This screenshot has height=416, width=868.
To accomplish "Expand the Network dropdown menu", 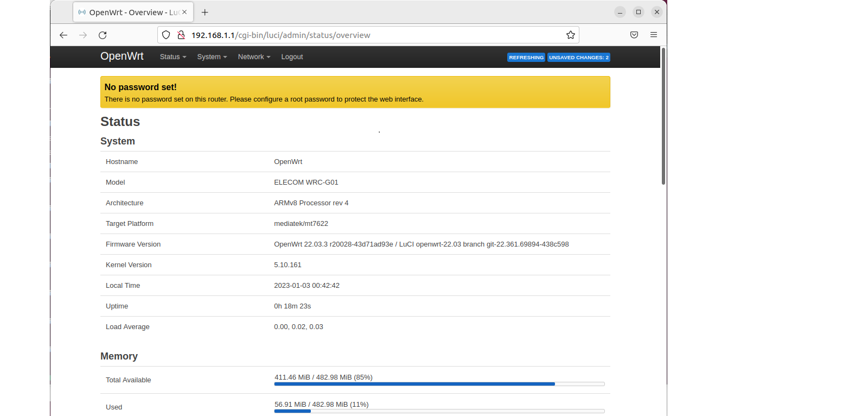I will tap(254, 57).
